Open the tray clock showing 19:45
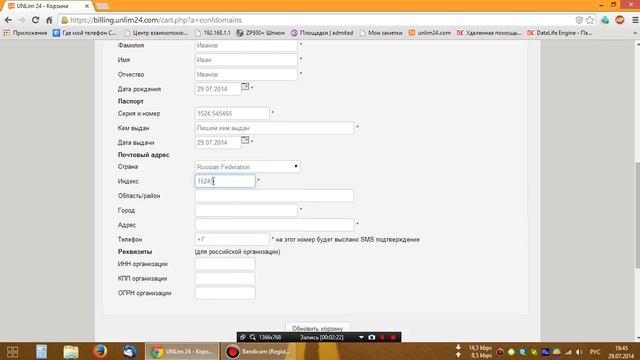Viewport: 640px width, 360px height. click(621, 352)
